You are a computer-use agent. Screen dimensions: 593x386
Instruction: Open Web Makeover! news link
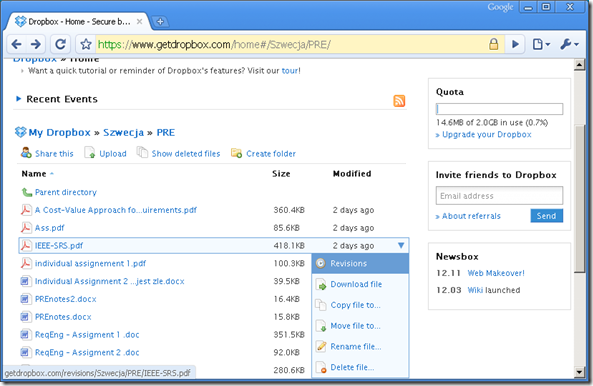coord(496,273)
